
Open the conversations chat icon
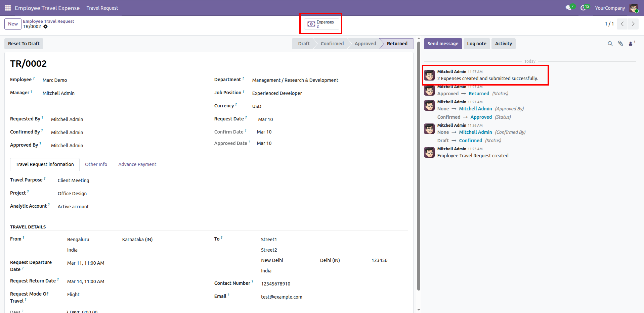[x=568, y=8]
